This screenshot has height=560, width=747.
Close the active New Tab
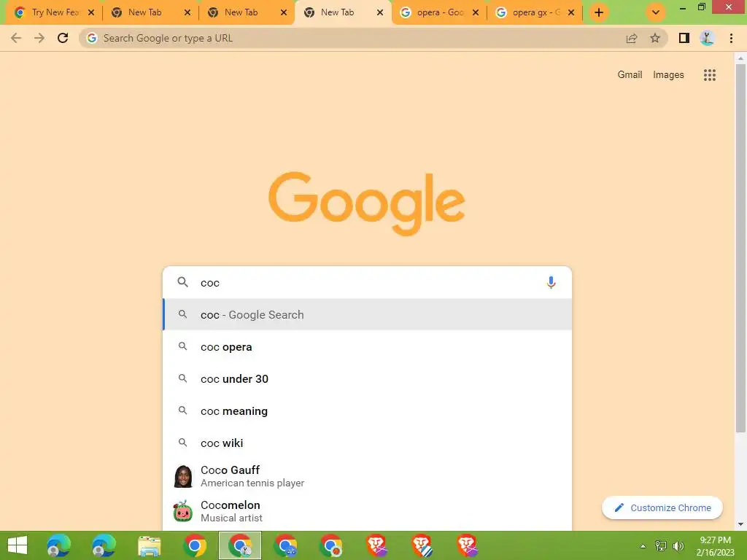tap(379, 12)
